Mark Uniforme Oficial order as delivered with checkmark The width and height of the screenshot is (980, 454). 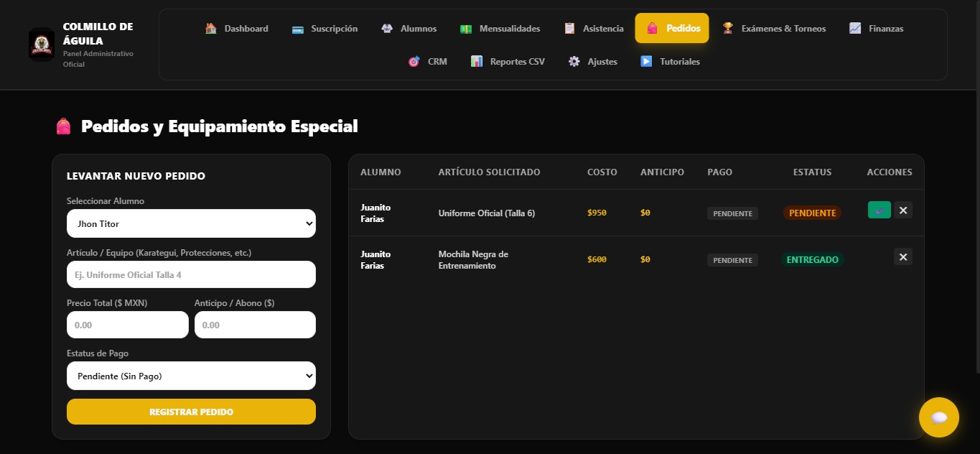(x=879, y=210)
